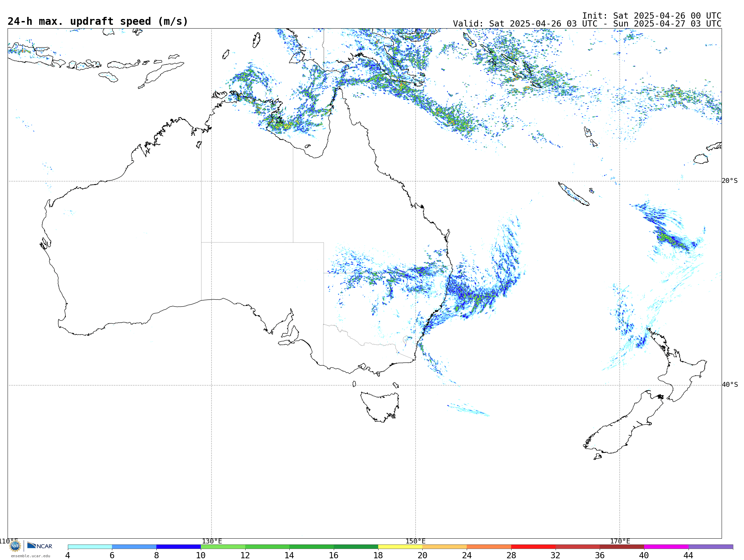The height and width of the screenshot is (560, 744).
Task: Click colorbar tick label '6'
Action: point(112,556)
